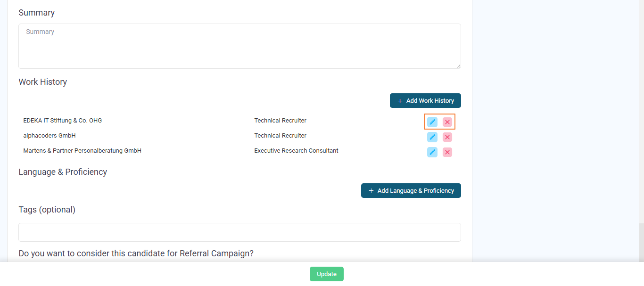Screen dimensions: 644x286
Task: Click the Summary textarea resize handle
Action: 458,66
